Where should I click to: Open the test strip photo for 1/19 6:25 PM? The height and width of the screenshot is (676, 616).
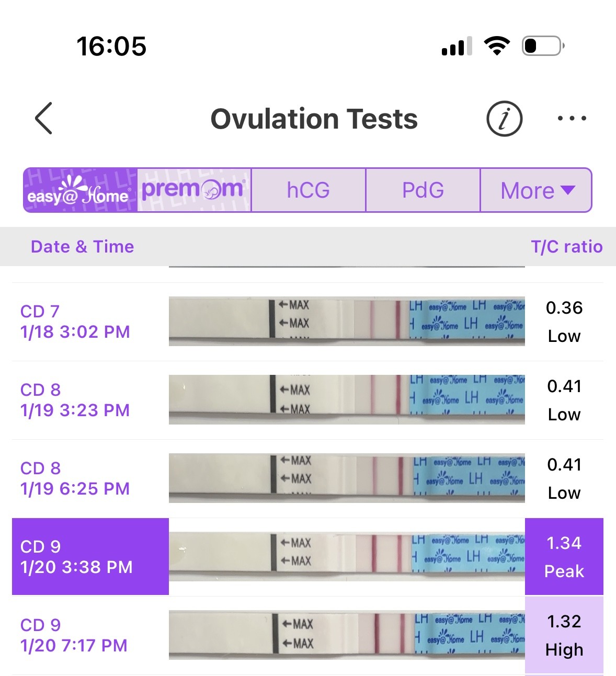346,478
